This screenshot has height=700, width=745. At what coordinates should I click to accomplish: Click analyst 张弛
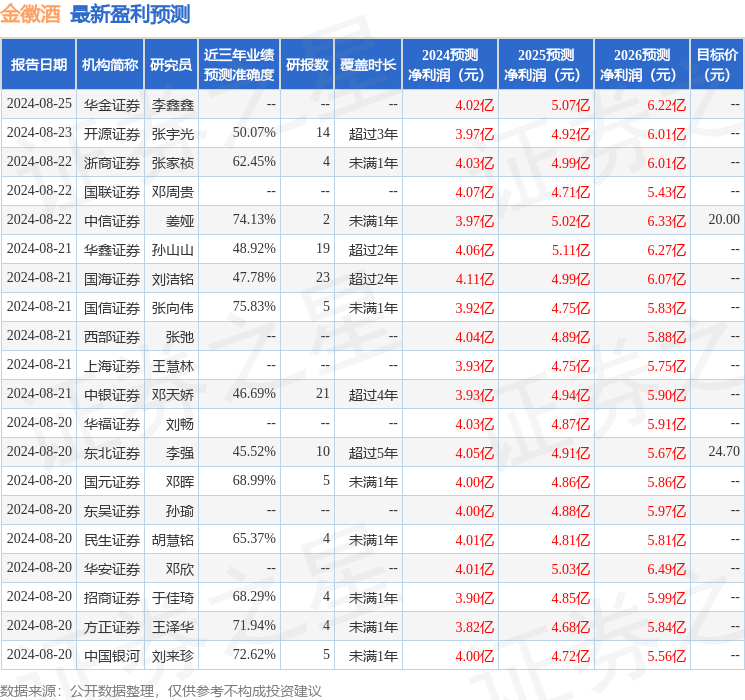(180, 337)
